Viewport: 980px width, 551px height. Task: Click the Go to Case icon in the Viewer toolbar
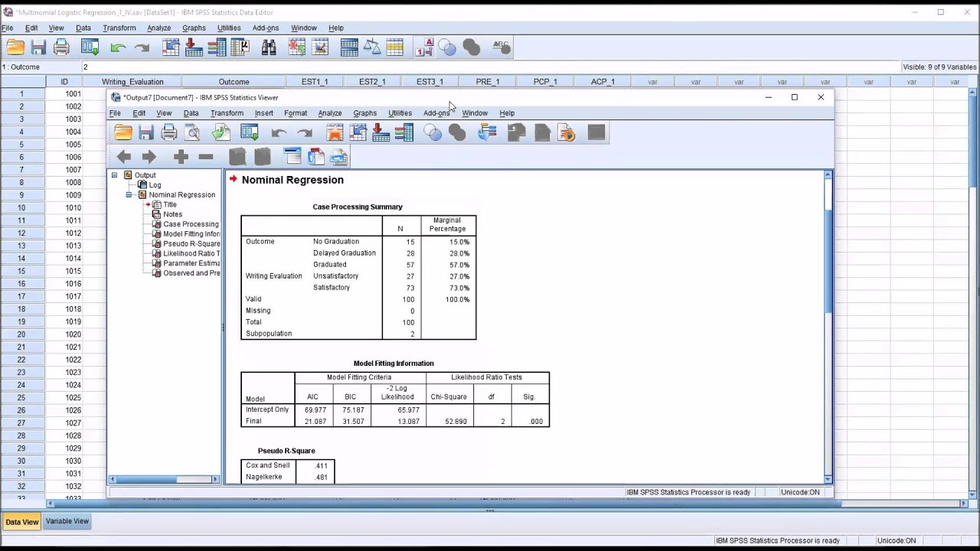tap(358, 133)
